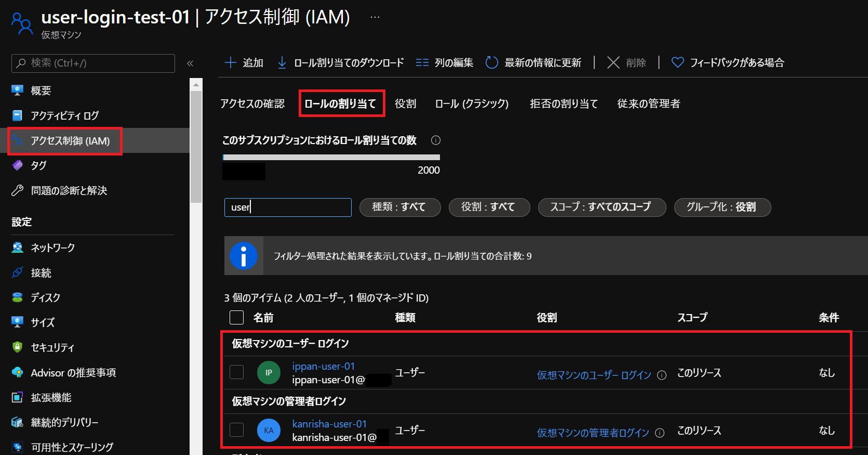The image size is (868, 455).
Task: Click the 継続的デリバリー icon
Action: tap(17, 422)
